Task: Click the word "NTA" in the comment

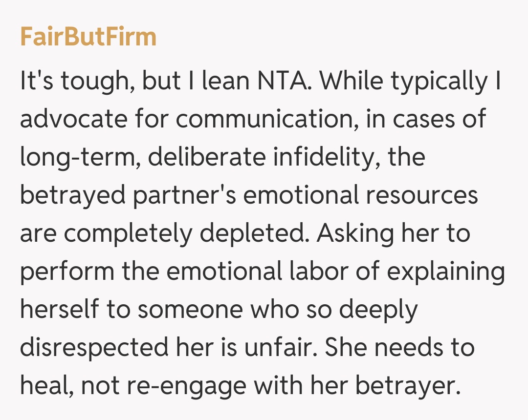Action: pos(289,82)
